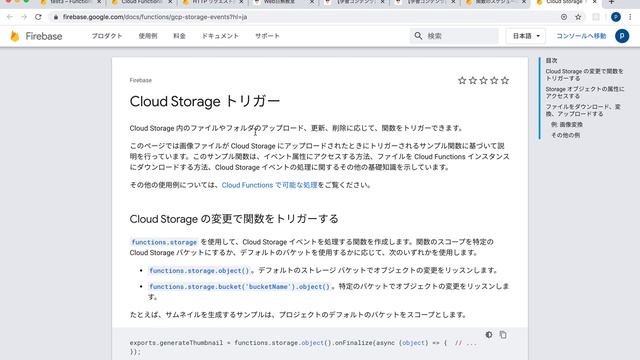This screenshot has width=640, height=360.
Task: Click the Firebase flame logo
Action: [15, 36]
